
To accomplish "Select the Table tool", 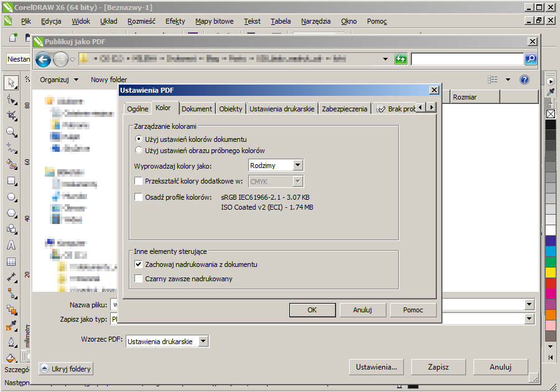I will [11, 262].
